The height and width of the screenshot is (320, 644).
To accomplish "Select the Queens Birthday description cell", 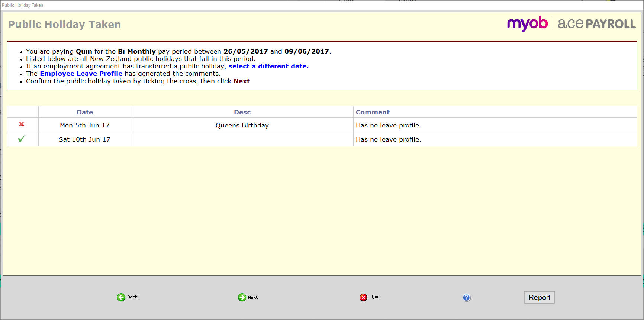I will (243, 125).
